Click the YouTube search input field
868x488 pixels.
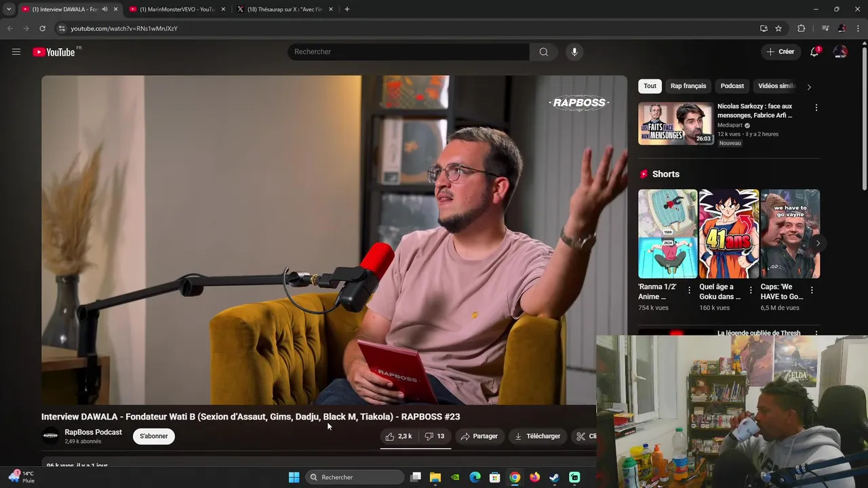point(408,52)
